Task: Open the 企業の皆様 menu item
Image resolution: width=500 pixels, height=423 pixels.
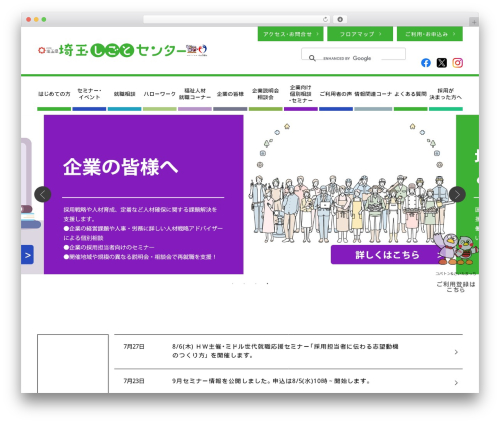Action: (230, 94)
